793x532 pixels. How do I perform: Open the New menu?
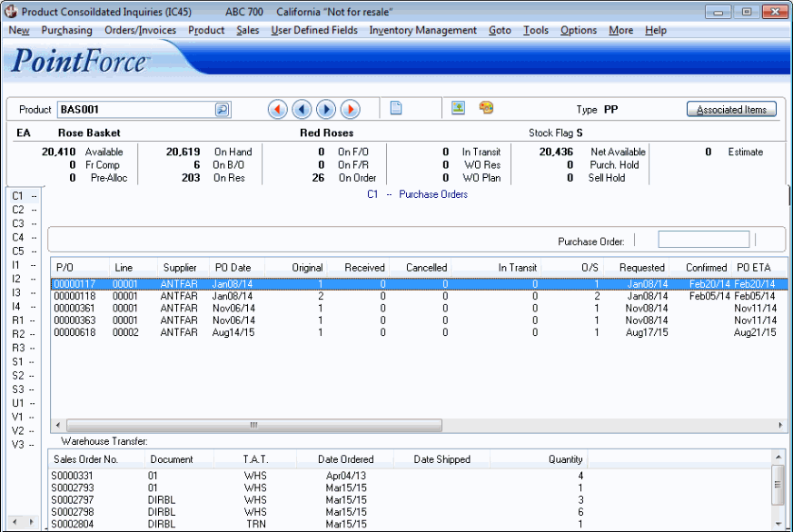19,30
